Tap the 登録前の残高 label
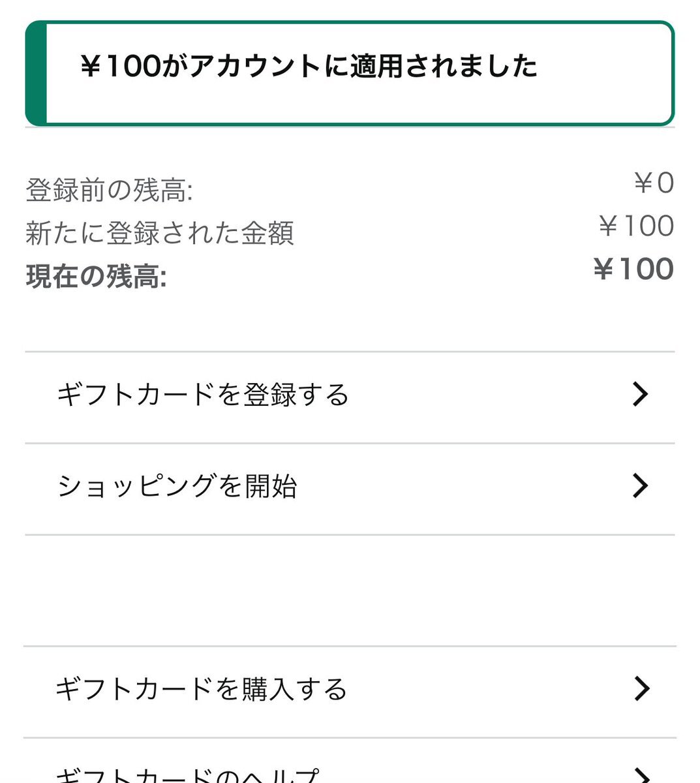 tap(110, 191)
